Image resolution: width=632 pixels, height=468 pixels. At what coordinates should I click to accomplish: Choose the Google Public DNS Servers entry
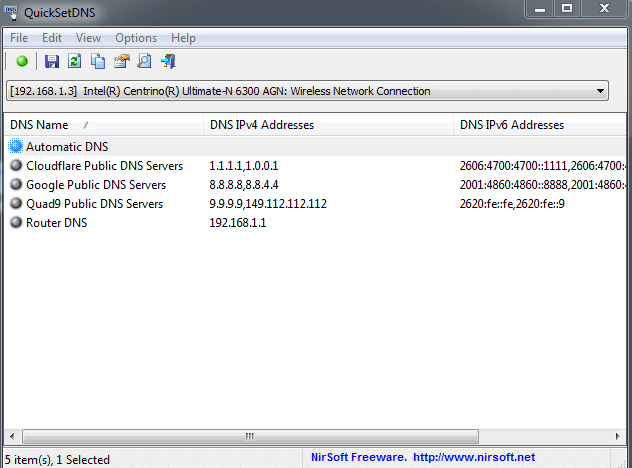[x=96, y=185]
